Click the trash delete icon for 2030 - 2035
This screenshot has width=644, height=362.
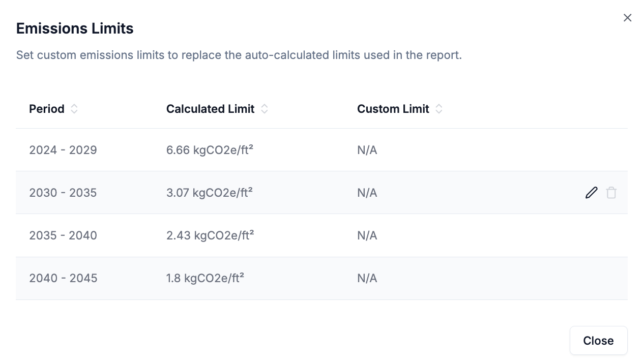point(611,193)
